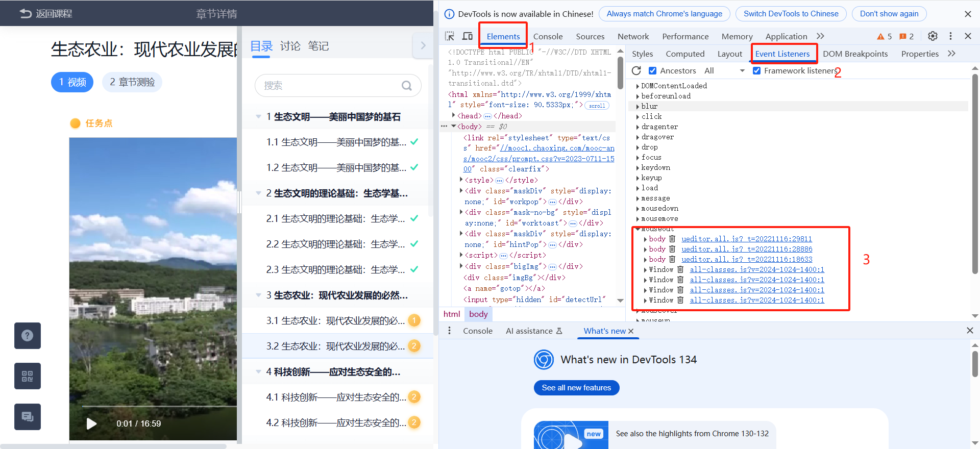
Task: Toggle the Ancestors checkbox
Action: click(652, 70)
